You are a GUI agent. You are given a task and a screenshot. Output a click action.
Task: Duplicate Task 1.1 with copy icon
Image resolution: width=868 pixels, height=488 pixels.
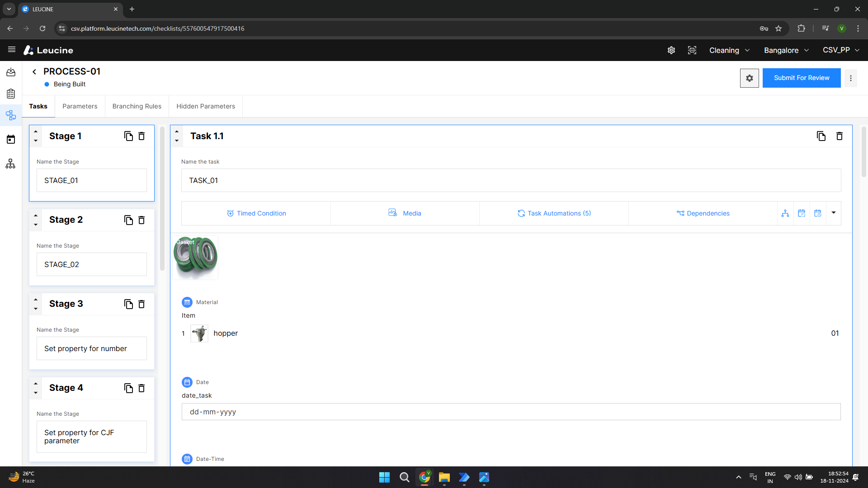coord(821,136)
